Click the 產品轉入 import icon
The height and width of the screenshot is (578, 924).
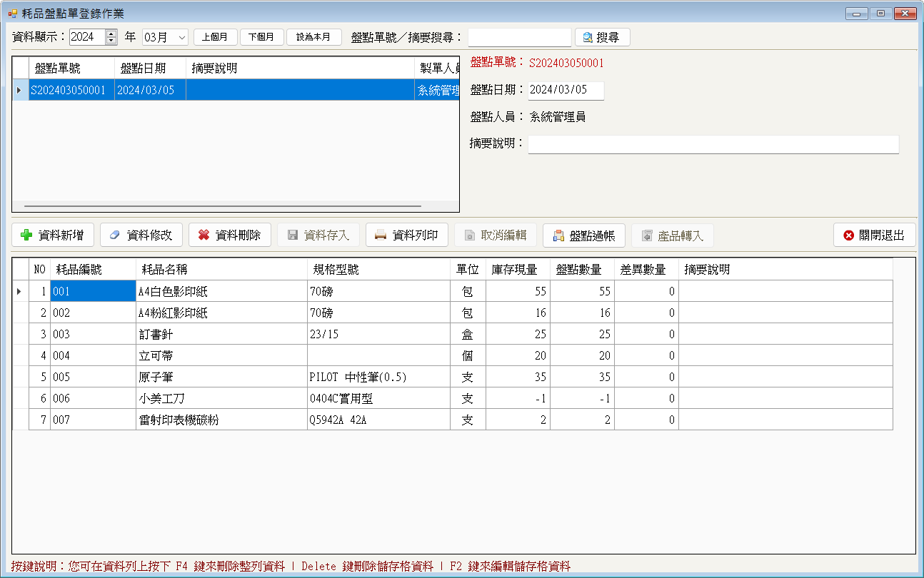click(x=647, y=235)
